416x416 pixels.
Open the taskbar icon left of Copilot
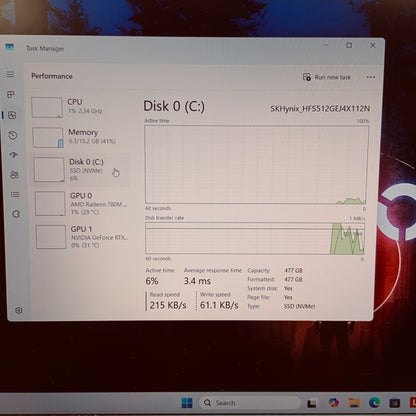pyautogui.click(x=312, y=403)
